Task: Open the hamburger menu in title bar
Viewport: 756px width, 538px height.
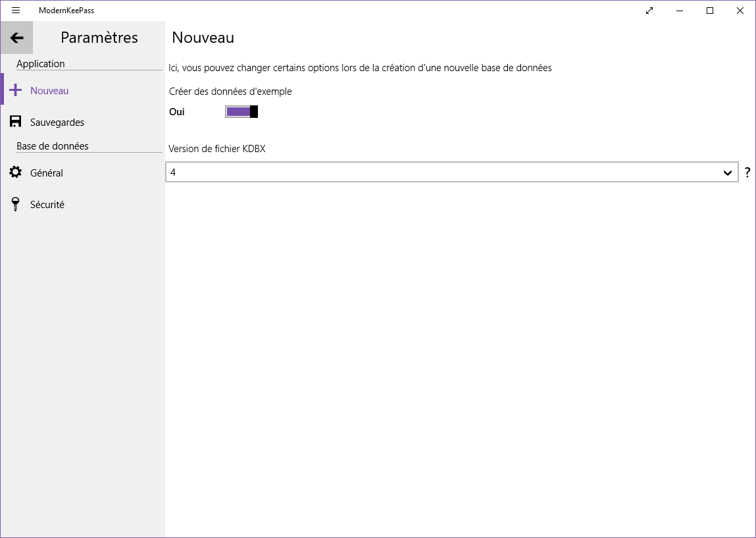Action: [x=16, y=11]
